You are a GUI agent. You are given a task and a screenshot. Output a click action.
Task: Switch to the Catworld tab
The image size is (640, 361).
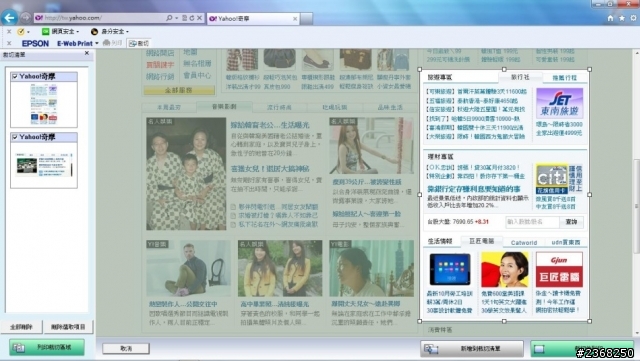click(524, 242)
